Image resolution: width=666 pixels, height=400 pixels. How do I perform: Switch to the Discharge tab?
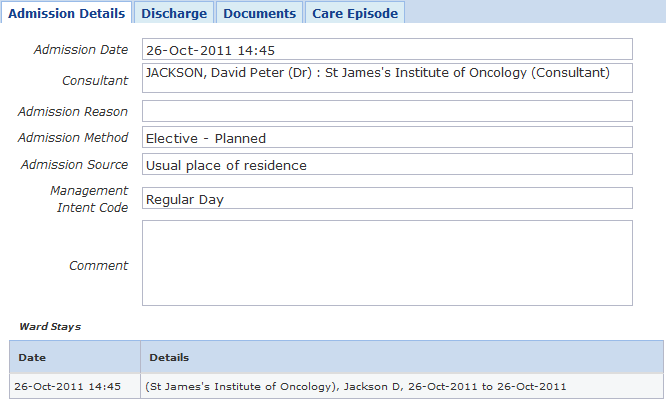coord(174,13)
